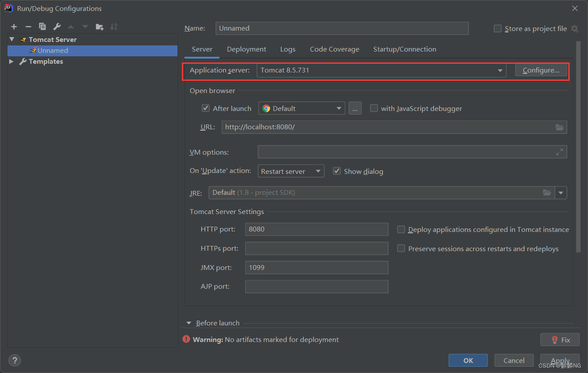Create new folder for configurations
588x373 pixels.
(x=100, y=27)
